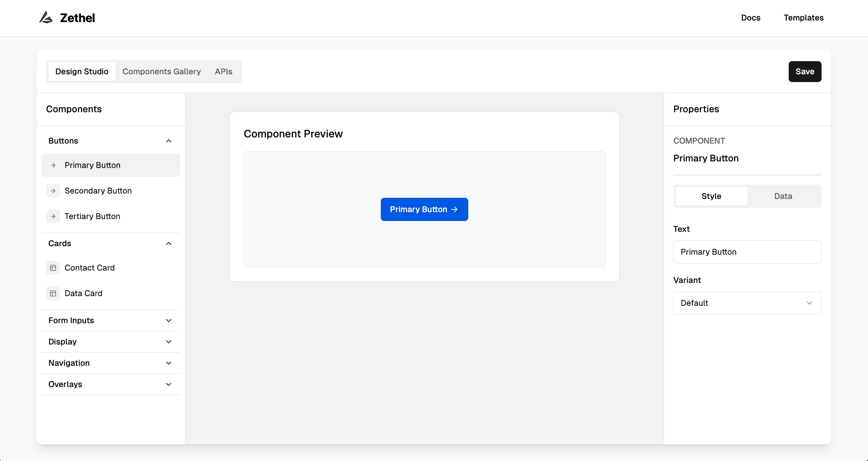
Task: Expand the Overlays section
Action: tap(169, 384)
